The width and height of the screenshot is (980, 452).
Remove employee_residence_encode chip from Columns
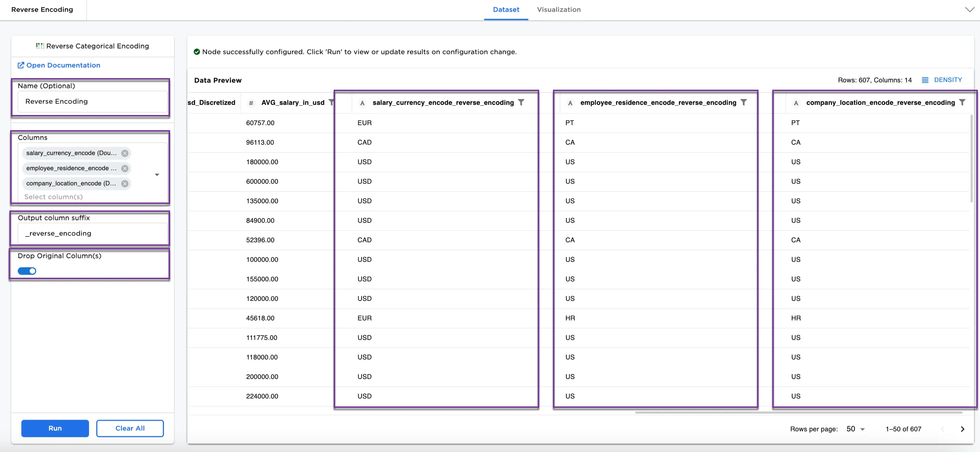click(125, 169)
